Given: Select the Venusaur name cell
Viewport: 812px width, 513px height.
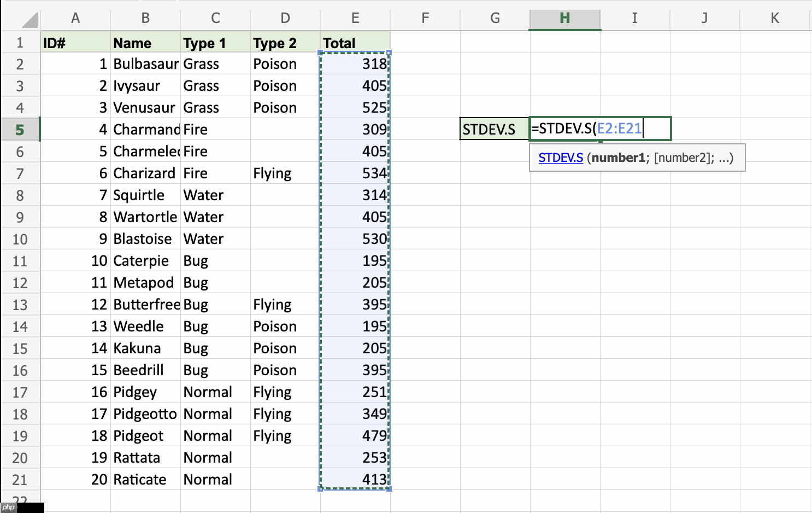Looking at the screenshot, I should click(x=145, y=108).
